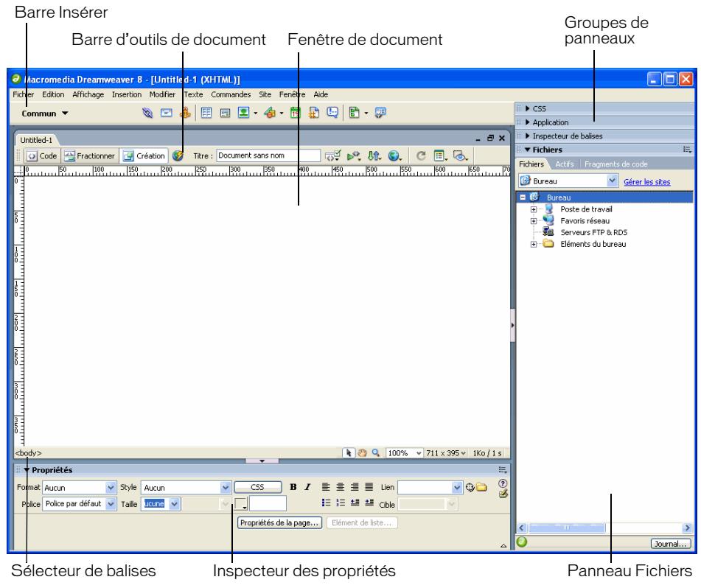Insert an email link icon

click(x=167, y=113)
